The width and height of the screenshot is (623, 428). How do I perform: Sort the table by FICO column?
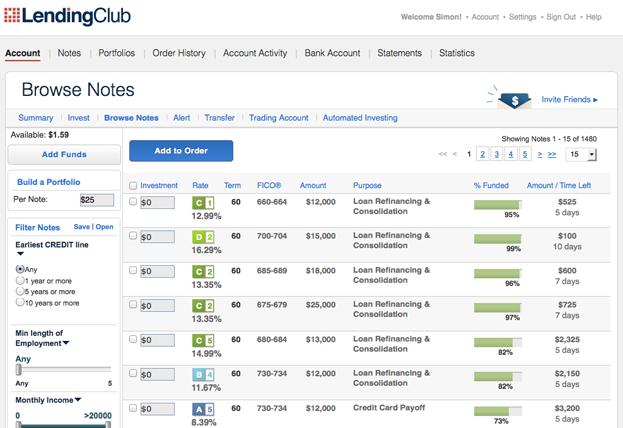point(269,185)
